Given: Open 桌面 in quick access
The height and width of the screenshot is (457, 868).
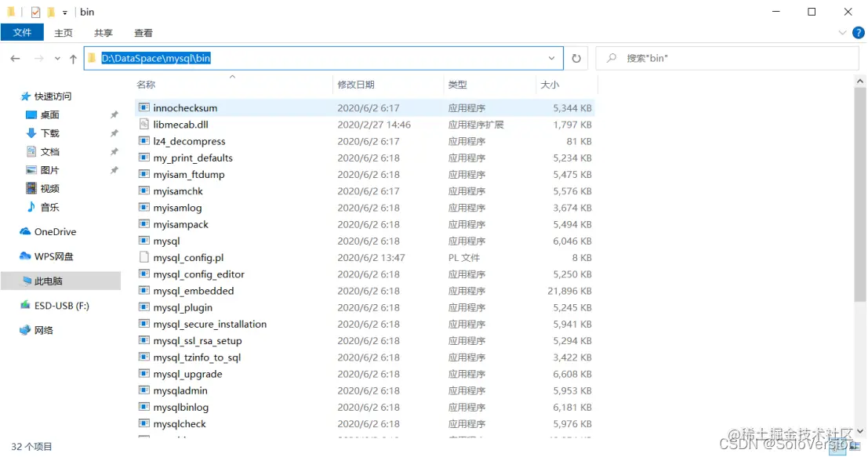Looking at the screenshot, I should (49, 114).
